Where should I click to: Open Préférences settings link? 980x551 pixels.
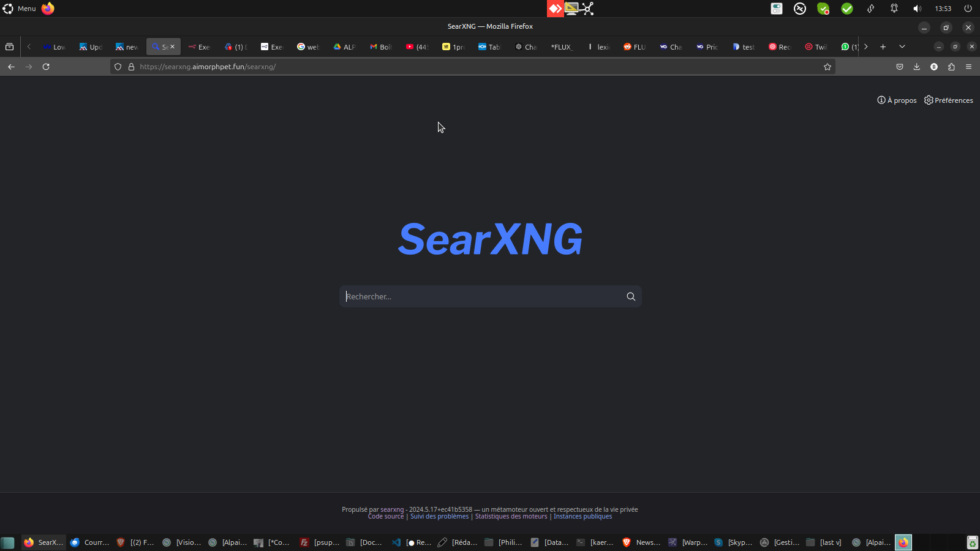pos(948,100)
